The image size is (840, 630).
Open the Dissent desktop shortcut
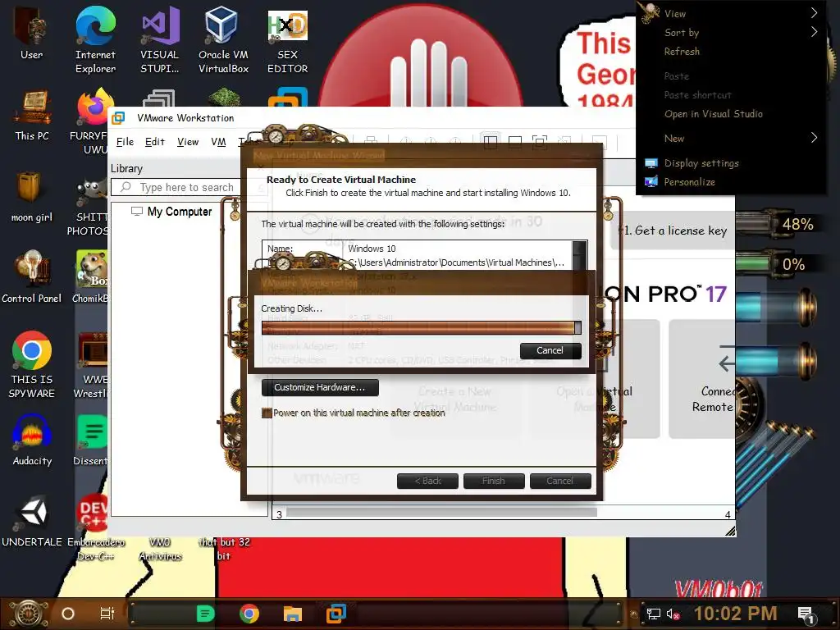[x=92, y=441]
